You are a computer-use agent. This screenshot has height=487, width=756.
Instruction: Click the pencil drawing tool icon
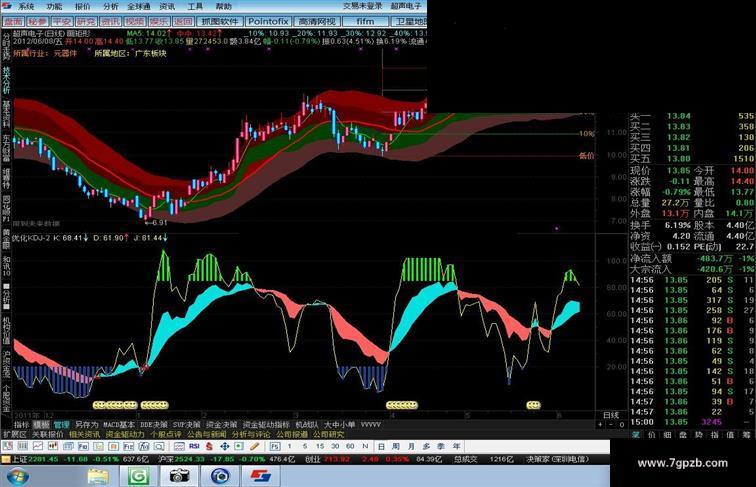(255, 446)
